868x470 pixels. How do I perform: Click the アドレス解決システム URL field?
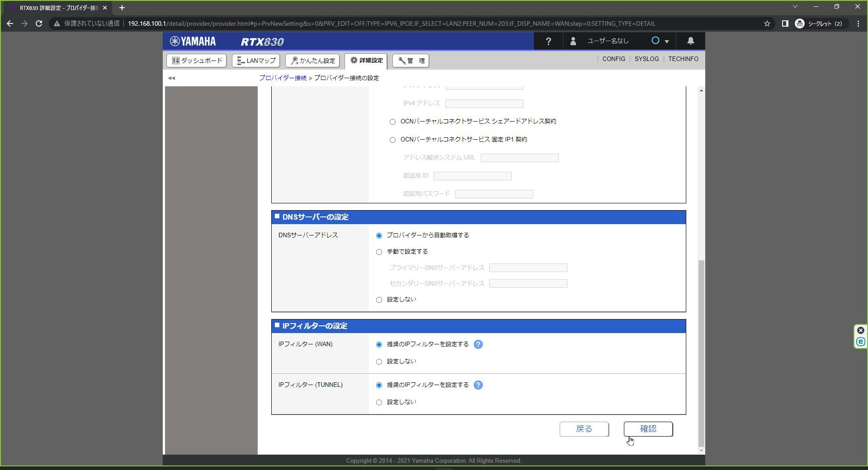coord(519,158)
